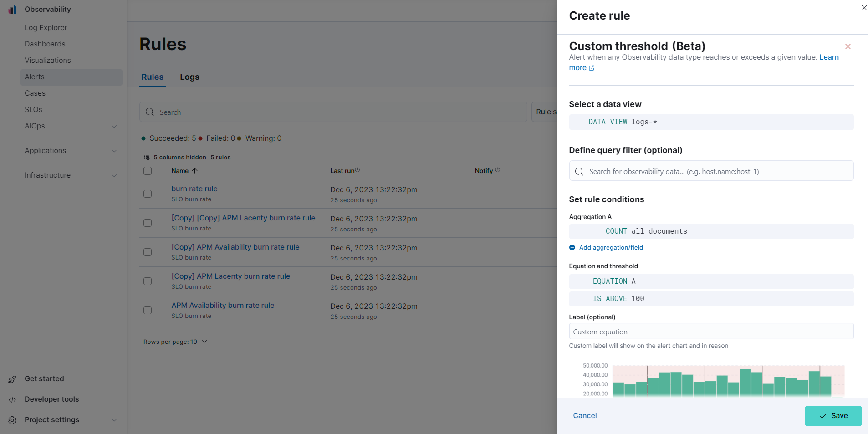Switch to the Logs tab
The width and height of the screenshot is (868, 434).
(189, 77)
